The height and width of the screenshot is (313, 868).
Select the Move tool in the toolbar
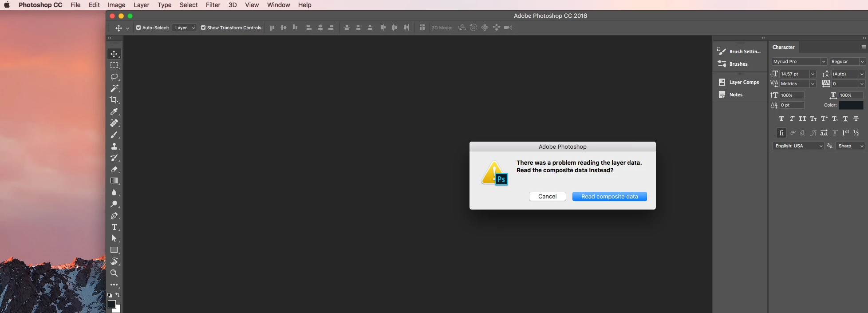click(114, 54)
